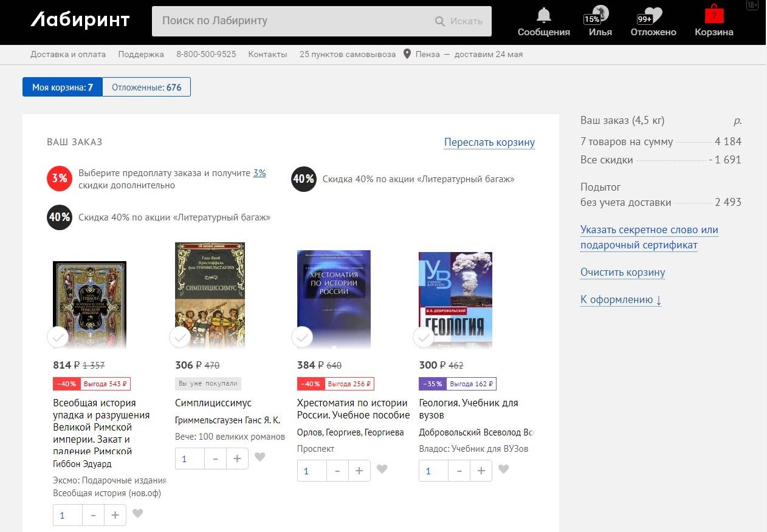767x532 pixels.
Task: Decrease quantity of Гиббон's Roman Empire book
Action: click(x=93, y=515)
